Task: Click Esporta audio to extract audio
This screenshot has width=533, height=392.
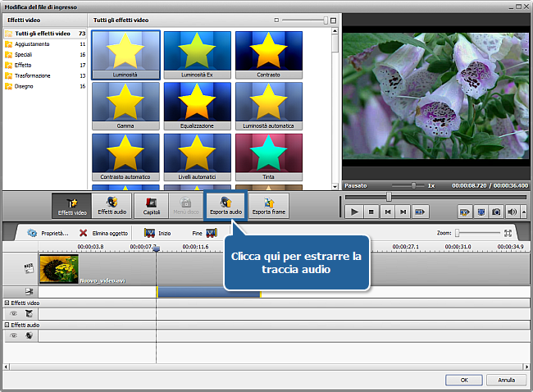Action: [x=225, y=205]
